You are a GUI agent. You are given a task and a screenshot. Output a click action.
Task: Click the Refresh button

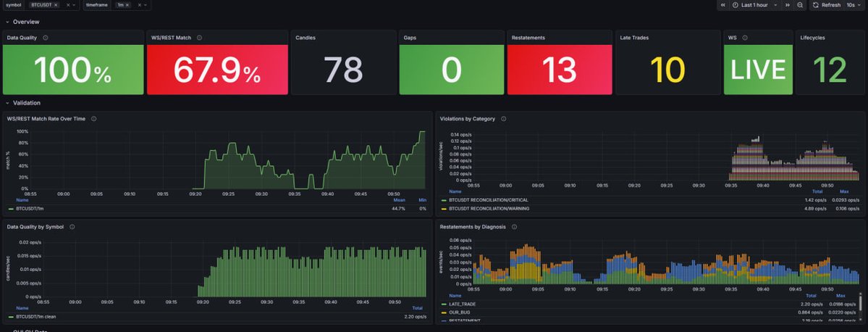tap(827, 5)
